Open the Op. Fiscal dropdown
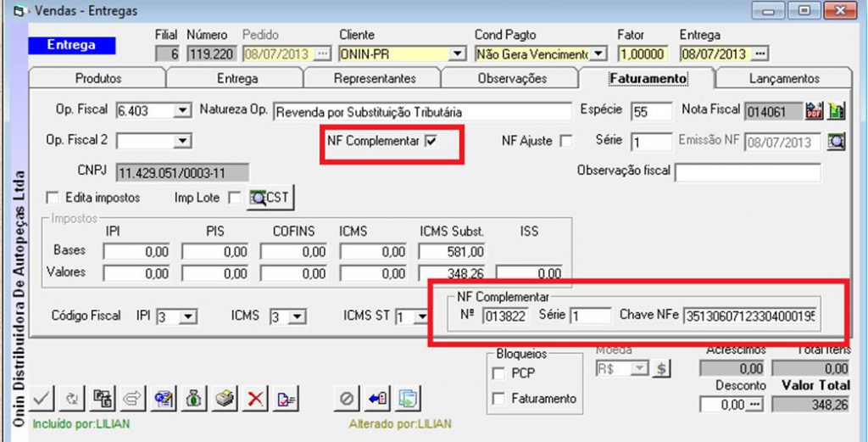Screen dimensions: 868x442 pyautogui.click(x=182, y=111)
